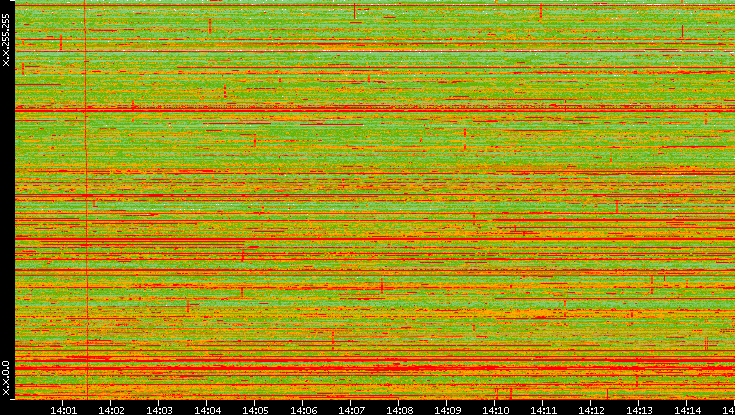This screenshot has width=735, height=415.
Task: Click the 14:08 time axis label
Action: tap(400, 408)
